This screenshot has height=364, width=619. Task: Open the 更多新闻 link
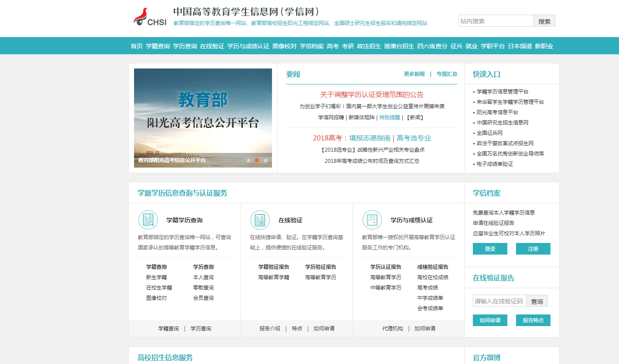[414, 74]
